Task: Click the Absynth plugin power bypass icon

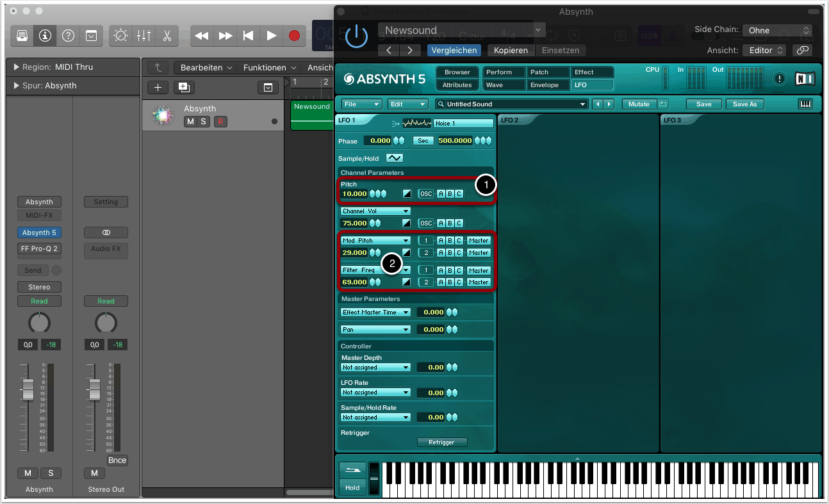Action: [356, 37]
